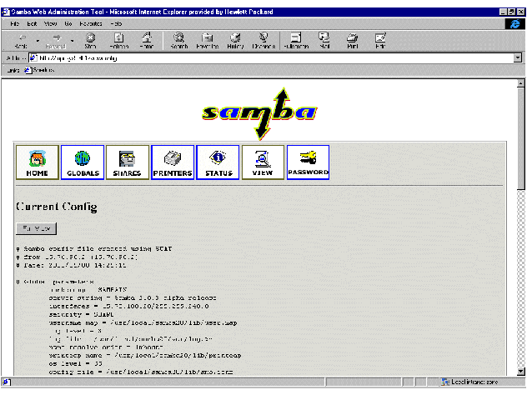Open the STATUS page icon

pyautogui.click(x=218, y=162)
